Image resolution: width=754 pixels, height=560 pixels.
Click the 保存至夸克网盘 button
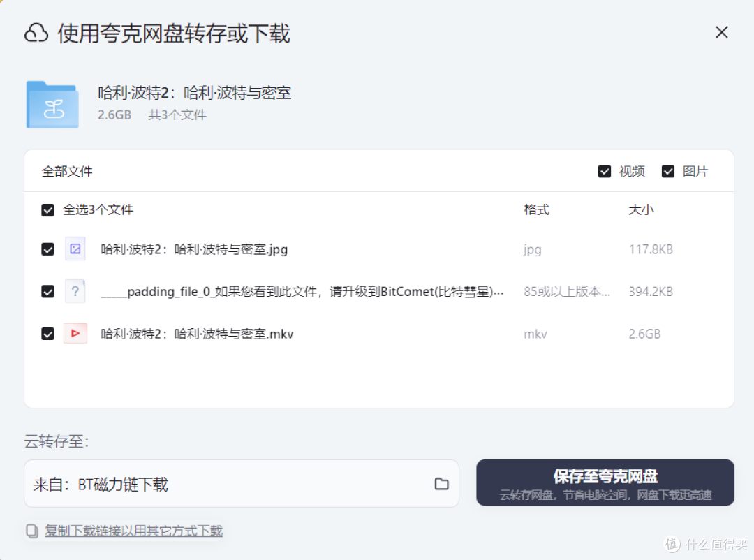point(605,482)
